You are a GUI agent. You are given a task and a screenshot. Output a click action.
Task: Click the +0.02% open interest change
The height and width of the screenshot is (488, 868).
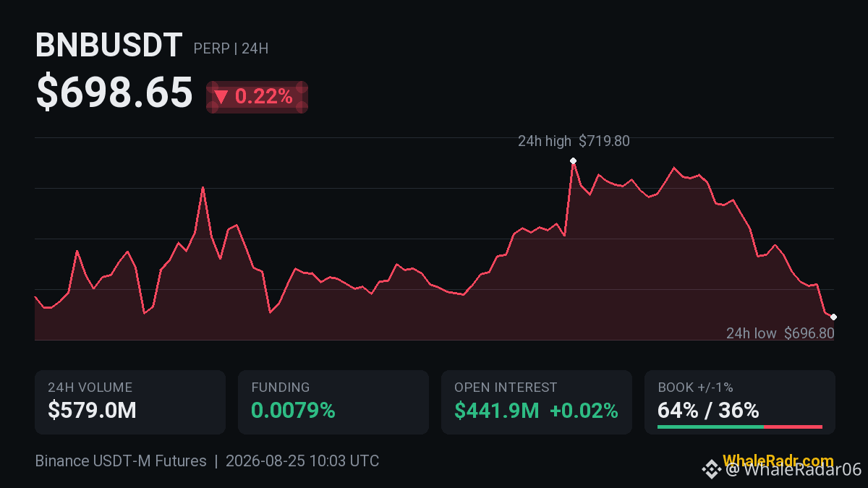click(x=584, y=411)
